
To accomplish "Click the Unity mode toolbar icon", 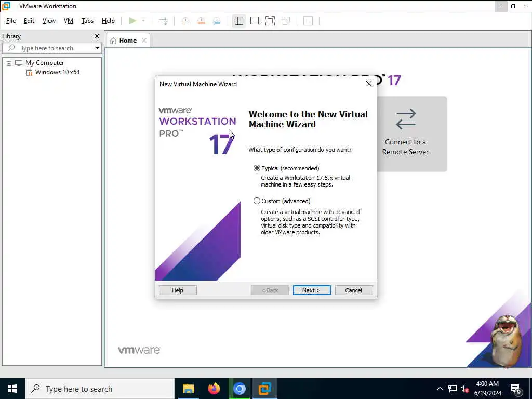I will point(286,21).
